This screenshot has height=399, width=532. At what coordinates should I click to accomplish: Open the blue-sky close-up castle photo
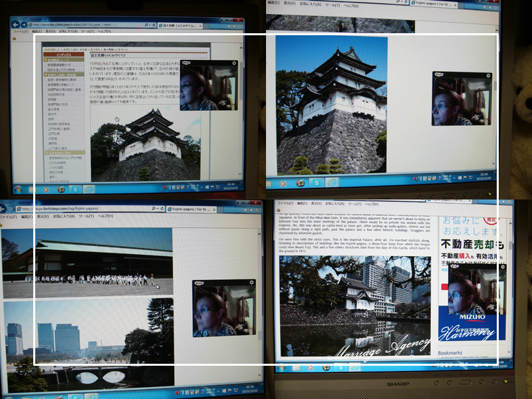pyautogui.click(x=331, y=105)
